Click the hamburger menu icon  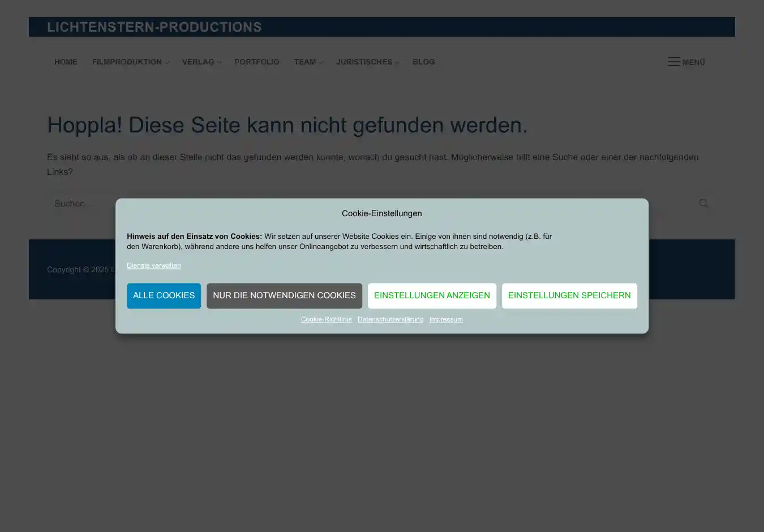(x=673, y=62)
